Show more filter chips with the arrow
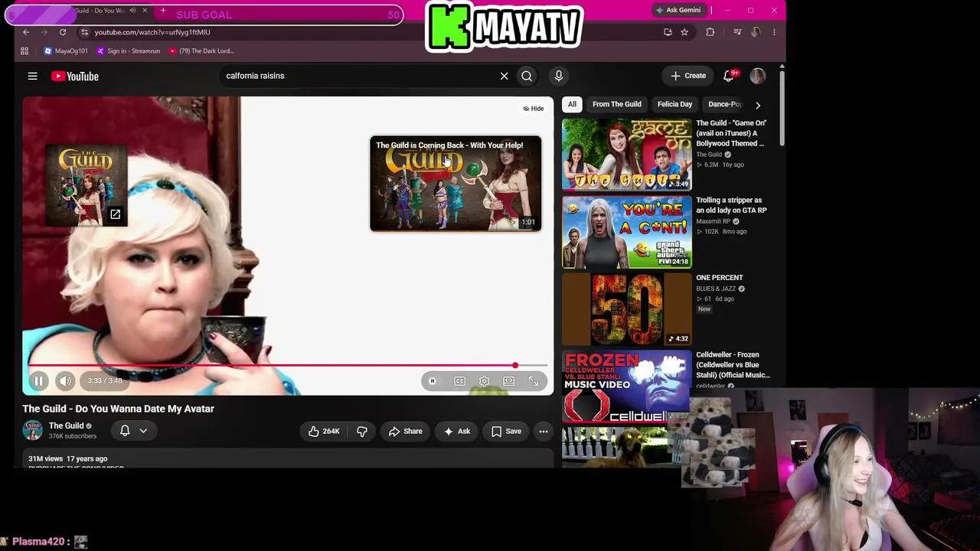The width and height of the screenshot is (980, 551). pos(758,105)
